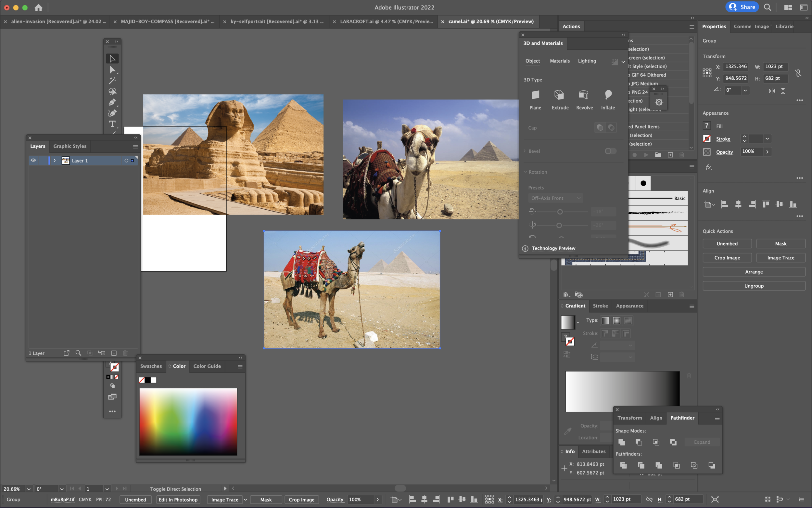Expand Layer 1 contents
The width and height of the screenshot is (812, 508).
coord(55,161)
